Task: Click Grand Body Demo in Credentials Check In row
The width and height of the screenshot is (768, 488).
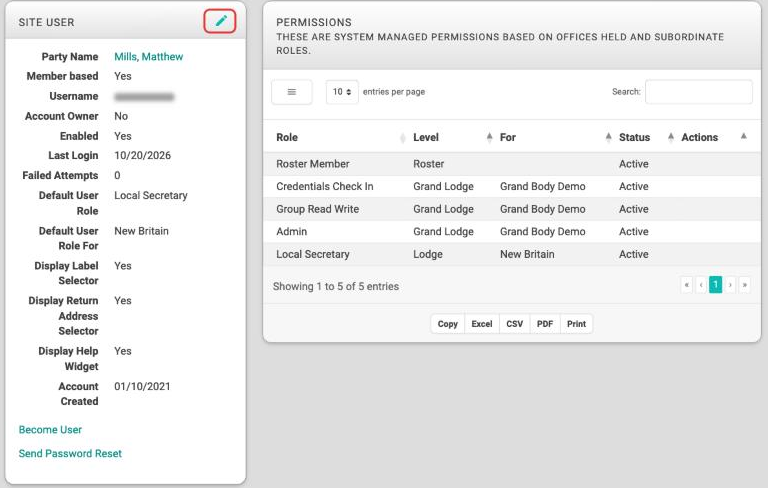Action: (x=543, y=187)
